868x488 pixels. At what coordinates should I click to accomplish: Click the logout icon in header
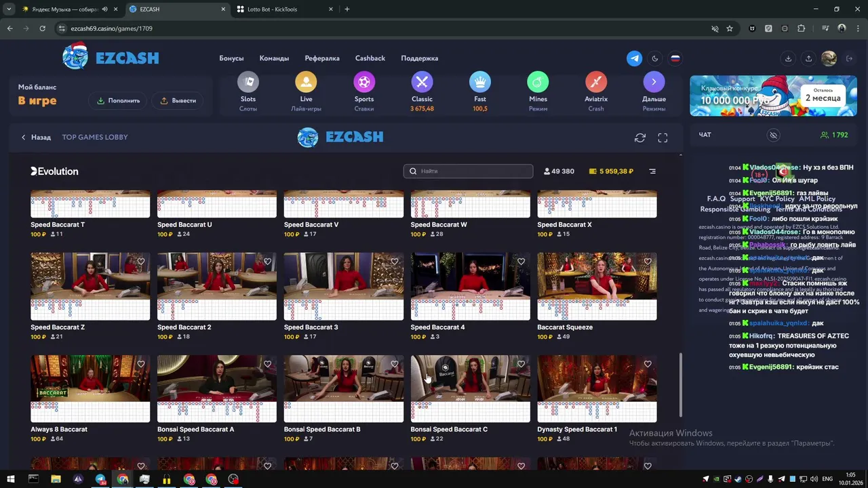(849, 58)
